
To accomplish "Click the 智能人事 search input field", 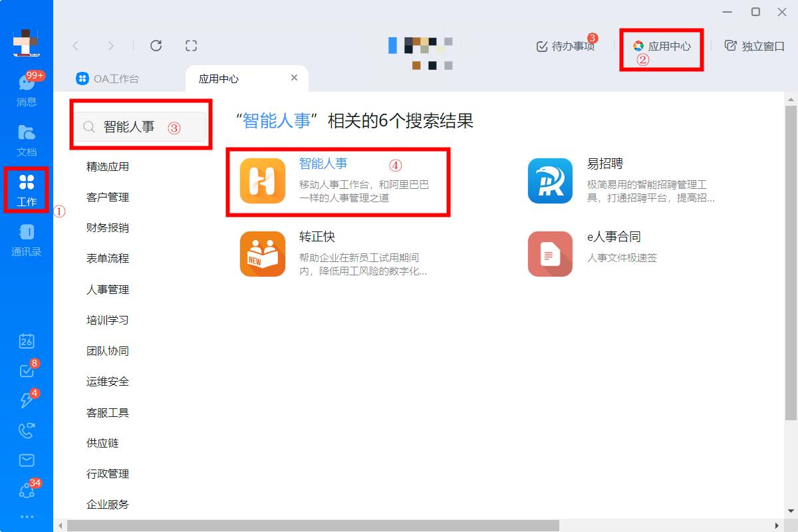I will [140, 126].
